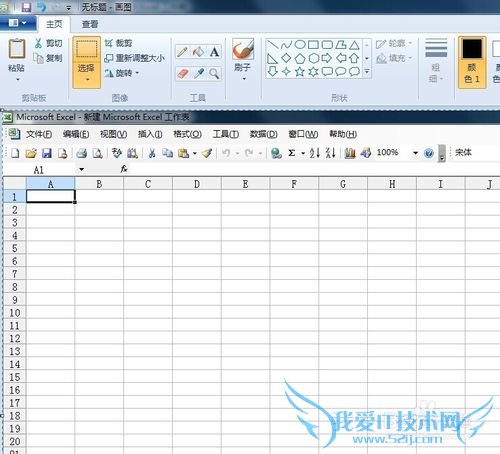This screenshot has height=454, width=500.
Task: Open the Excel Data menu
Action: [263, 134]
